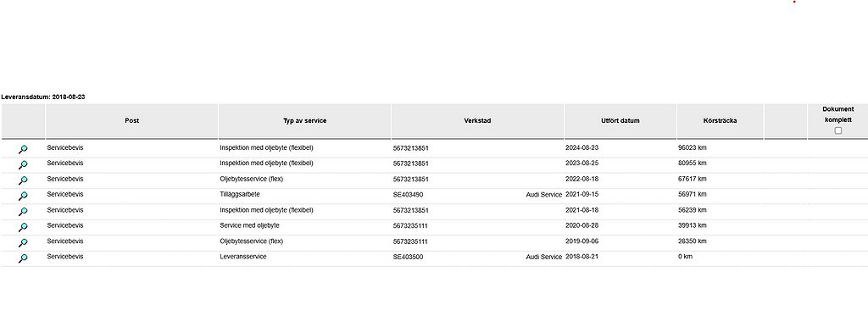
Task: Click the Post column header
Action: coord(131,120)
